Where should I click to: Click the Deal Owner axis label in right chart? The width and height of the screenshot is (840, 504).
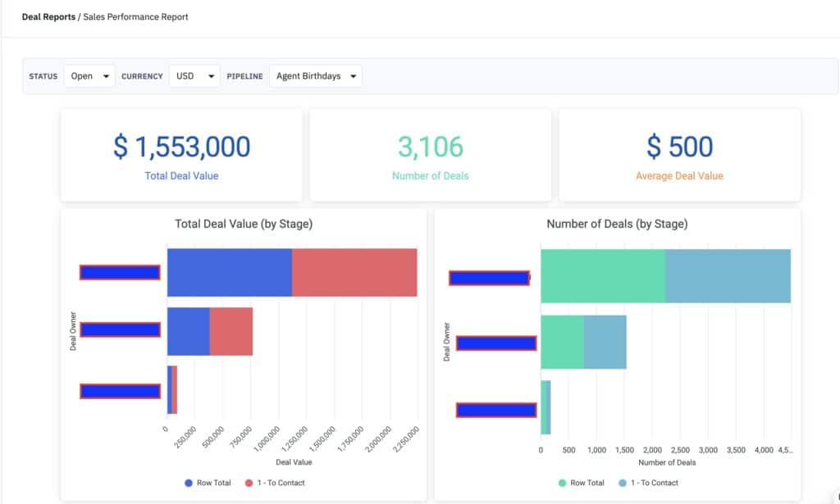click(446, 342)
